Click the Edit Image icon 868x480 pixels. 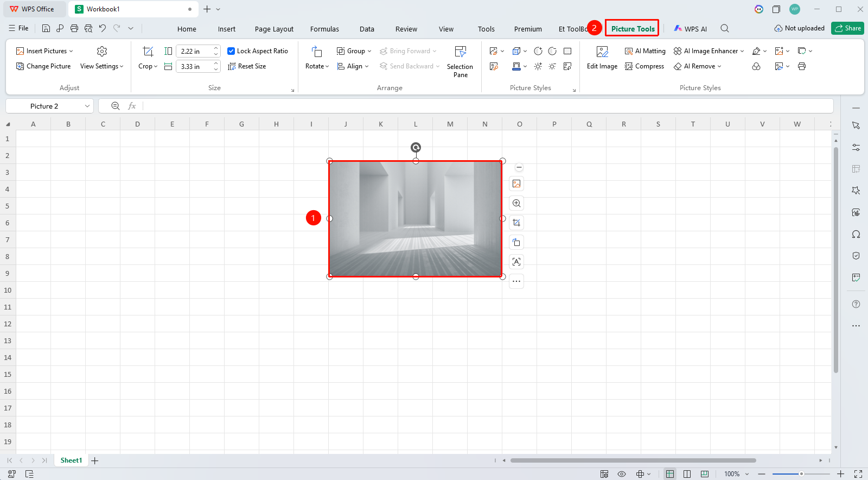(x=602, y=51)
